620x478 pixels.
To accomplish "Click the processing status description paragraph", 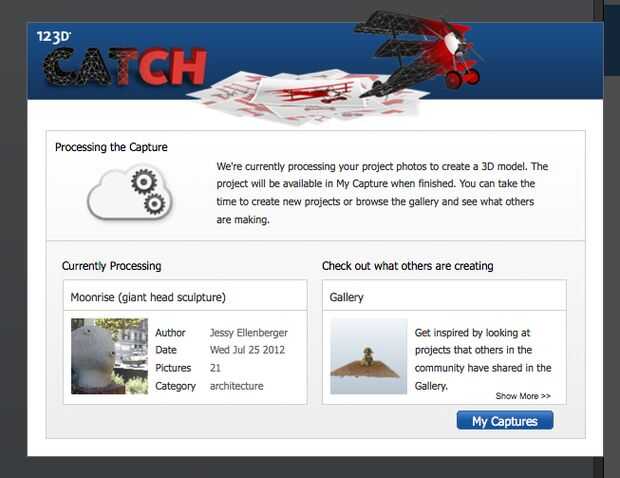I will (x=382, y=193).
